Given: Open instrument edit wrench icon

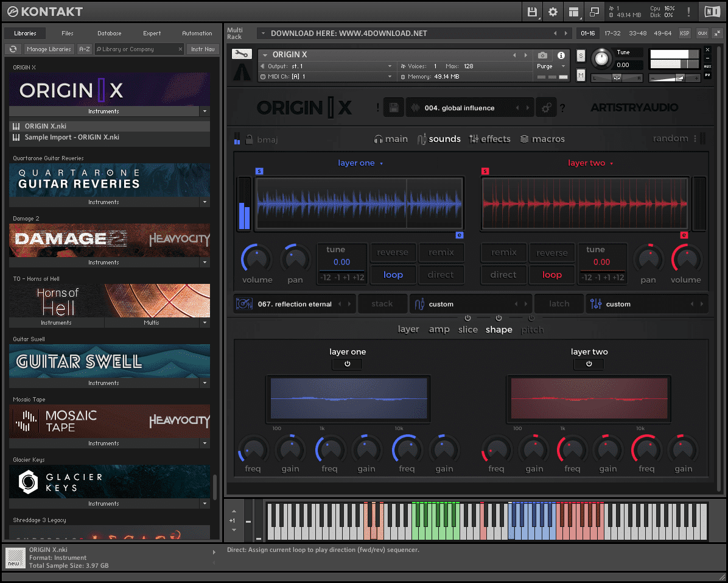Looking at the screenshot, I should click(x=242, y=54).
